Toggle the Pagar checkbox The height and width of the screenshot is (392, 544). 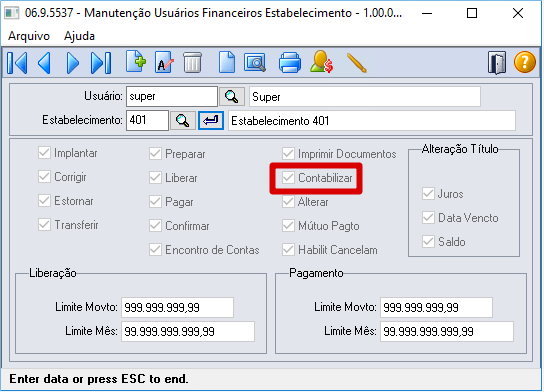click(x=155, y=202)
